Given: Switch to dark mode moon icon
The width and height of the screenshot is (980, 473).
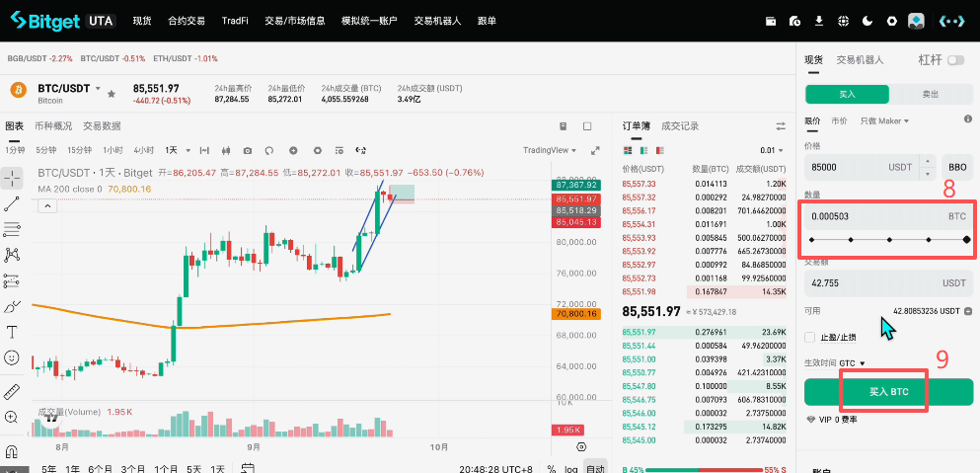Looking at the screenshot, I should [867, 21].
